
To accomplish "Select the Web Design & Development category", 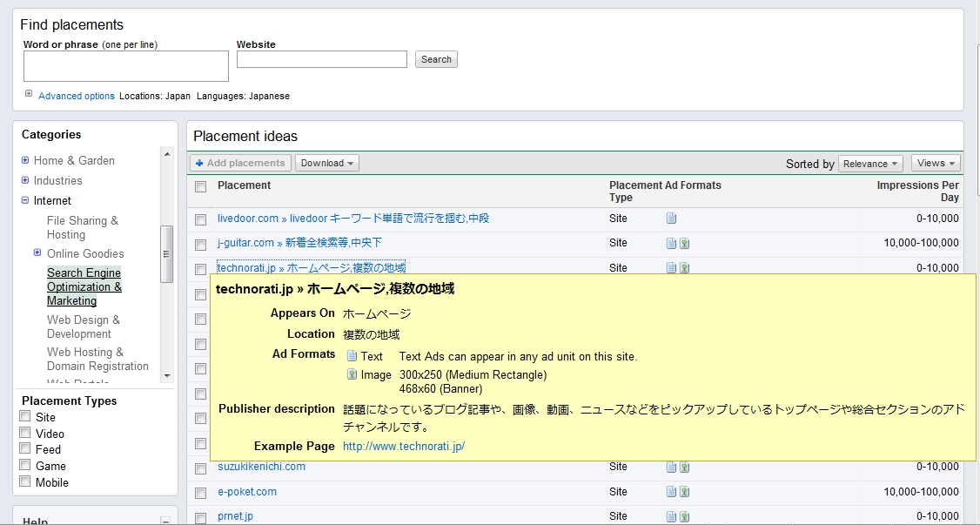I will (84, 326).
